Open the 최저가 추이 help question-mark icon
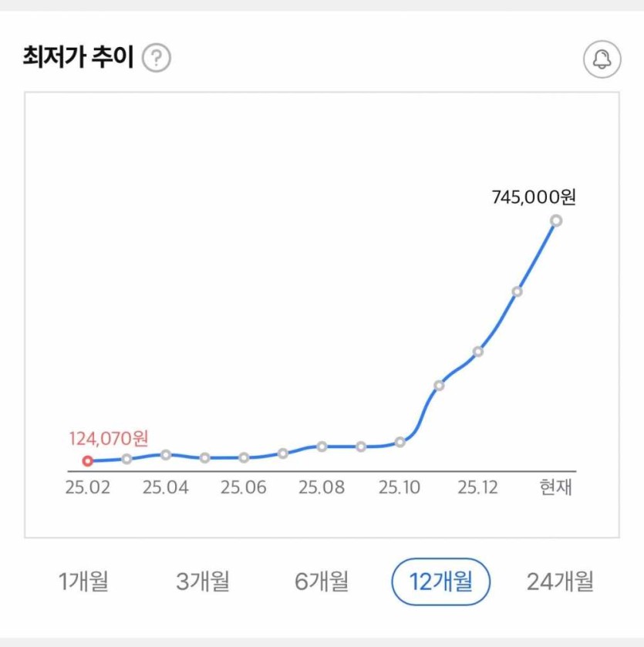 (x=157, y=58)
